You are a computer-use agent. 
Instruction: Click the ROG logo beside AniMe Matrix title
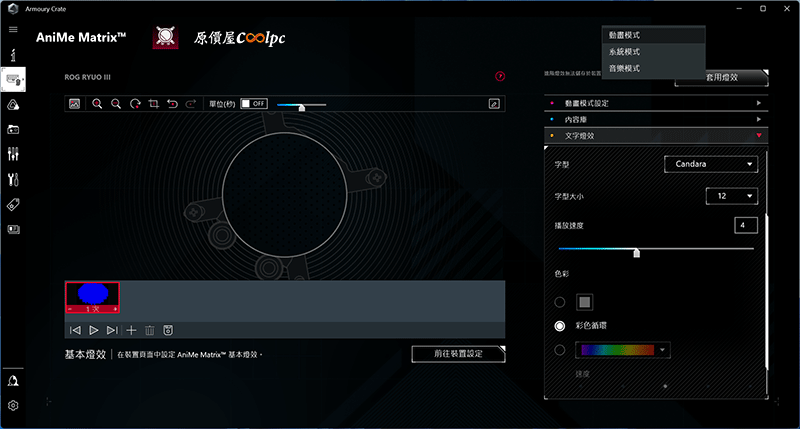[166, 38]
